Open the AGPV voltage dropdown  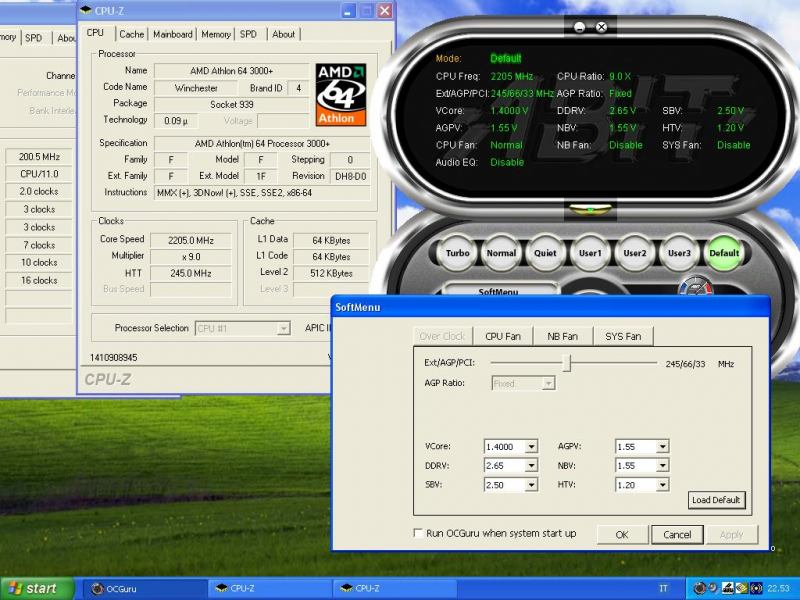click(662, 447)
